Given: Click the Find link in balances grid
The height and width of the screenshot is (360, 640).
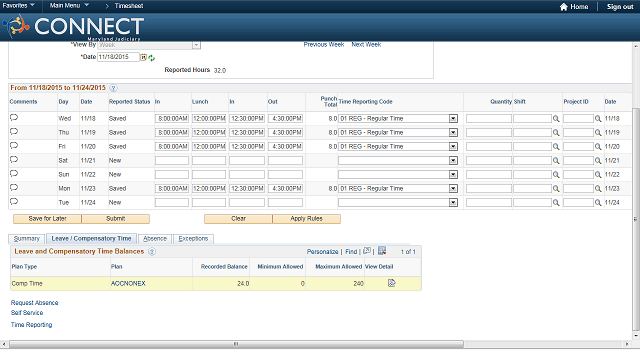Looking at the screenshot, I should [351, 252].
